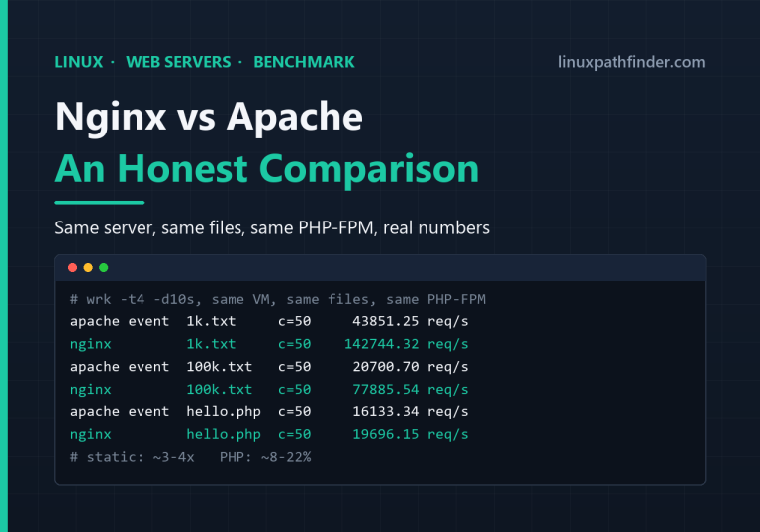The image size is (760, 532).
Task: Click '1k.txt' in the green nginx row
Action: pyautogui.click(x=211, y=344)
